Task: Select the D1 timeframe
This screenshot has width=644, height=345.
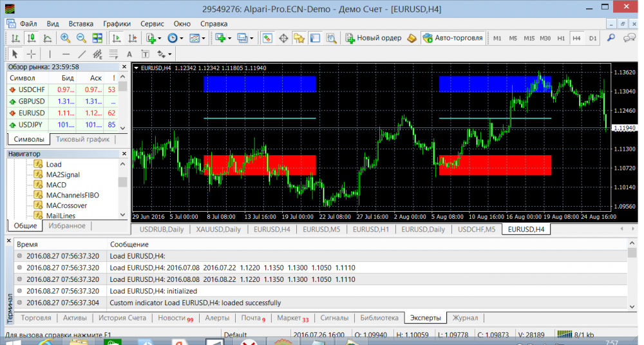Action: click(592, 38)
